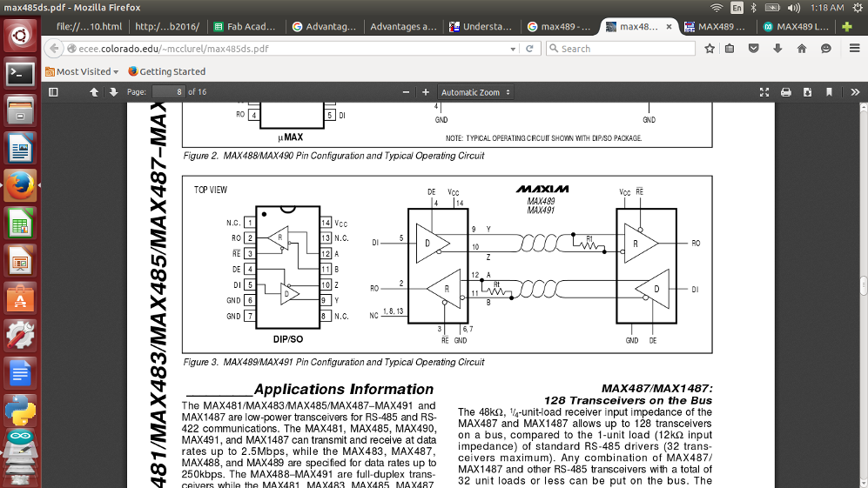Toggle the PDF sidebar panel

53,92
